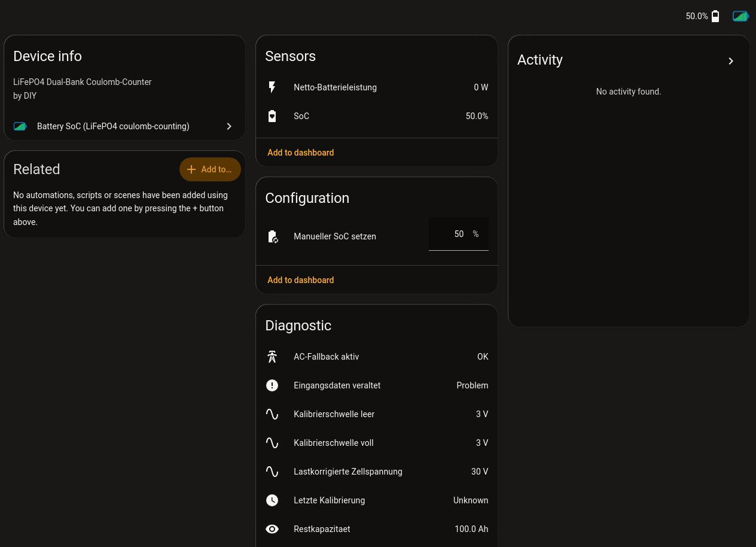Image resolution: width=756 pixels, height=547 pixels.
Task: Click the battery sync icon for Manueller SoC setzen
Action: click(272, 236)
